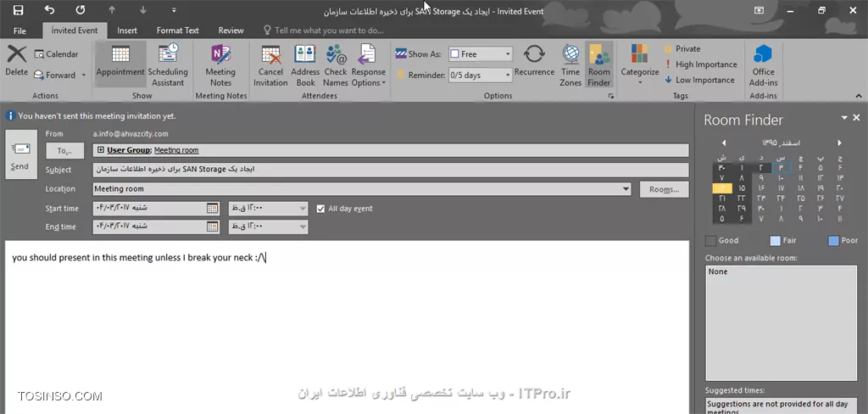This screenshot has height=414, width=868.
Task: Click the To... recipients button
Action: [x=64, y=151]
